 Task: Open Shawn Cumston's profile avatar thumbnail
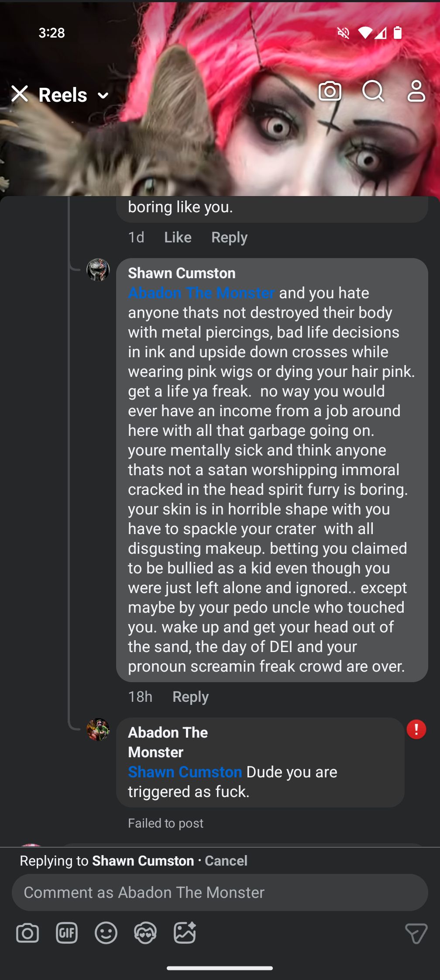click(x=98, y=269)
